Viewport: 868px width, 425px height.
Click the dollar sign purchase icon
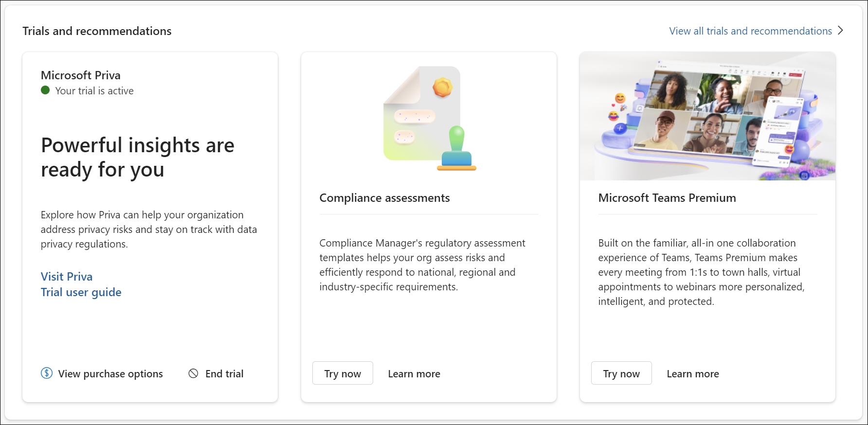point(46,373)
